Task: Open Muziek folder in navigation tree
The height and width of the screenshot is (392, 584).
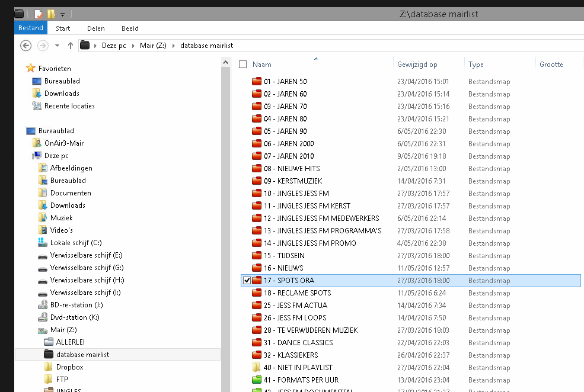Action: (62, 218)
